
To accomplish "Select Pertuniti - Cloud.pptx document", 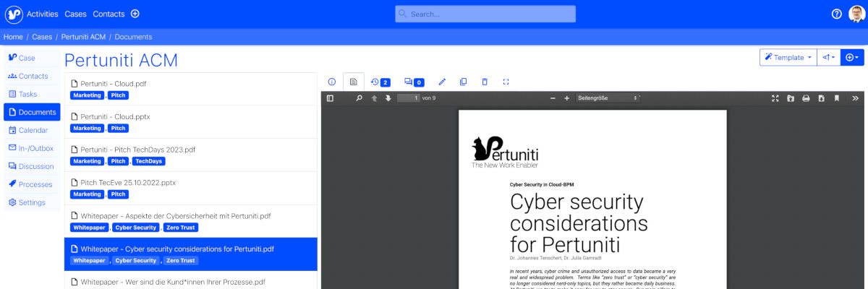I will 191,122.
